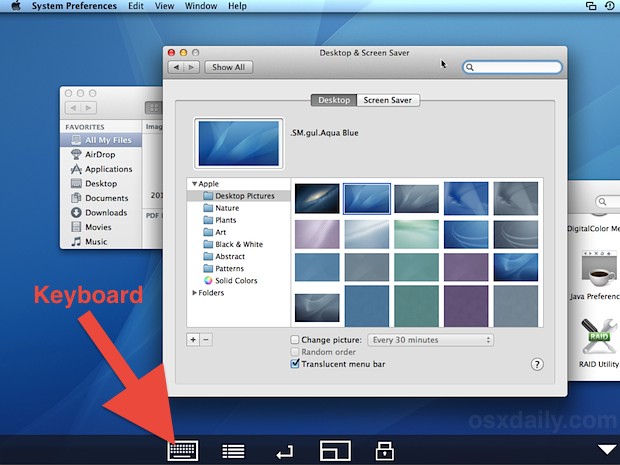This screenshot has height=465, width=620.
Task: Open AirDrop in Finder sidebar
Action: [101, 154]
